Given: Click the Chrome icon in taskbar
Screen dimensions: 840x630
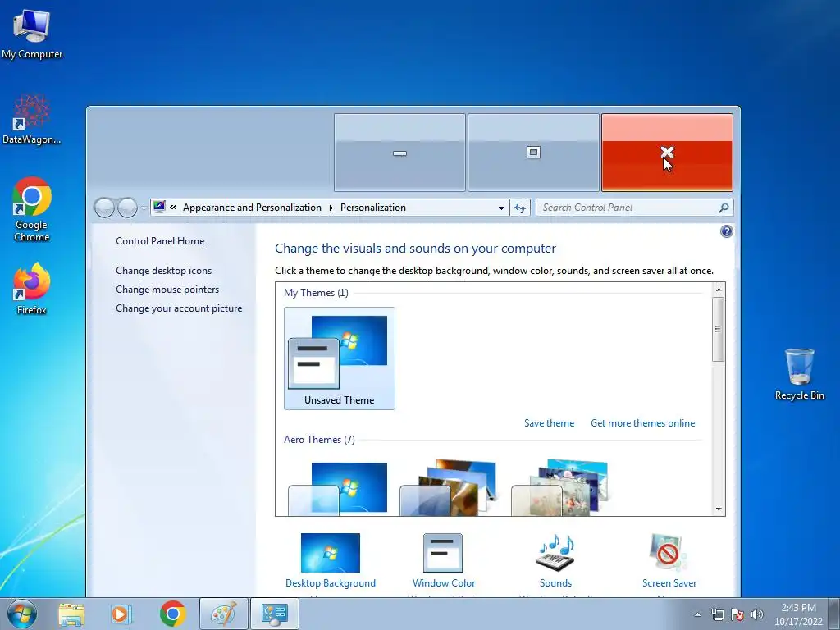Looking at the screenshot, I should [x=172, y=614].
